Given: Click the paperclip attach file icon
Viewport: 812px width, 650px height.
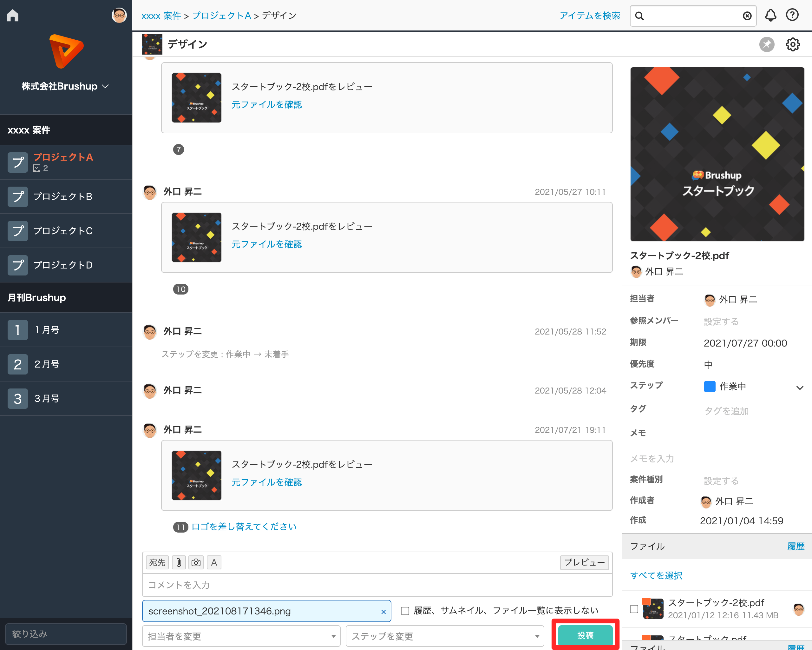Looking at the screenshot, I should click(x=179, y=563).
